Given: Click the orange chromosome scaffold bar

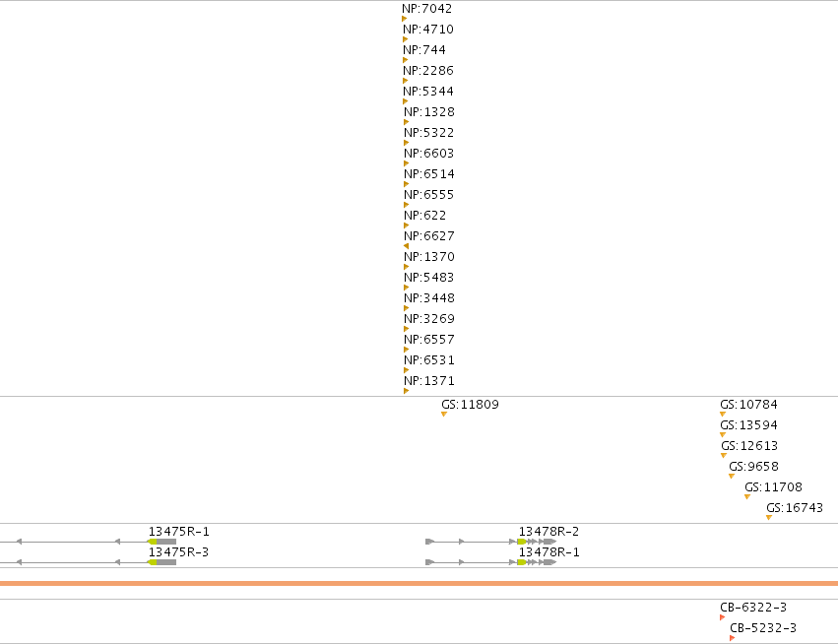Looking at the screenshot, I should click(419, 583).
